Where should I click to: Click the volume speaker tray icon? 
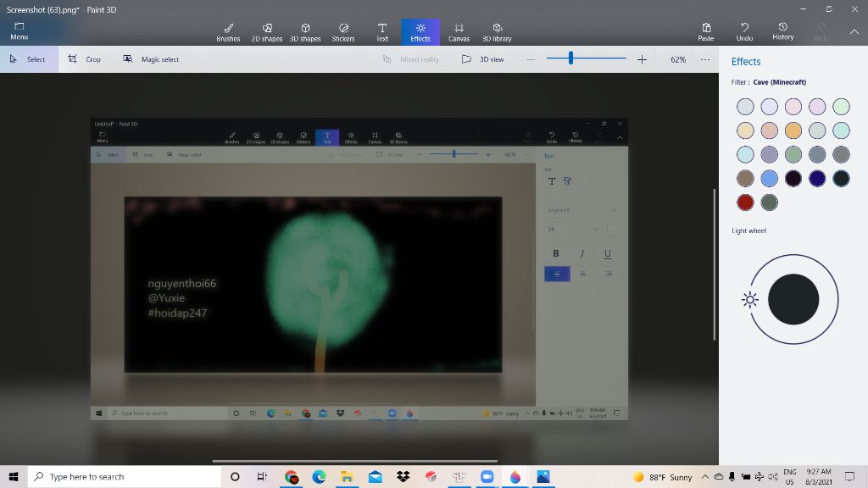click(772, 476)
